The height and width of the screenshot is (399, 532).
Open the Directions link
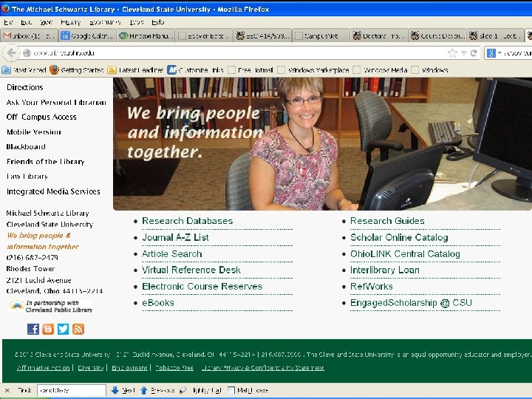pos(25,87)
